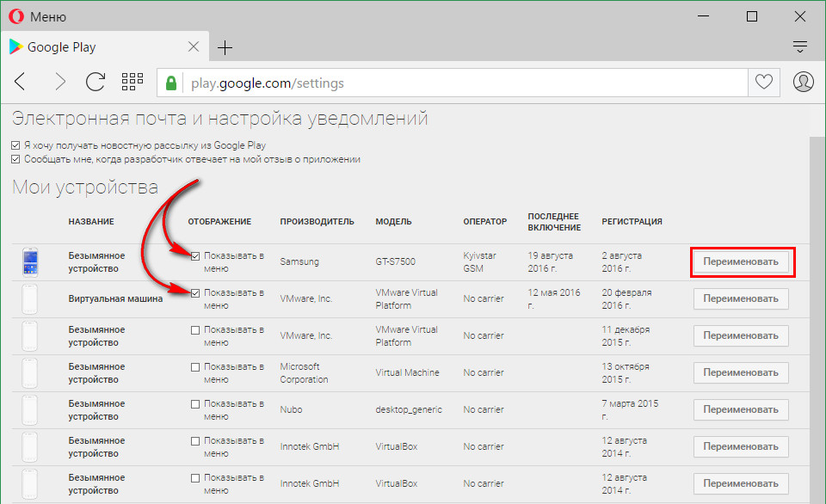This screenshot has width=826, height=504.
Task: Click the Samsung manufacturer cell
Action: pos(299,261)
